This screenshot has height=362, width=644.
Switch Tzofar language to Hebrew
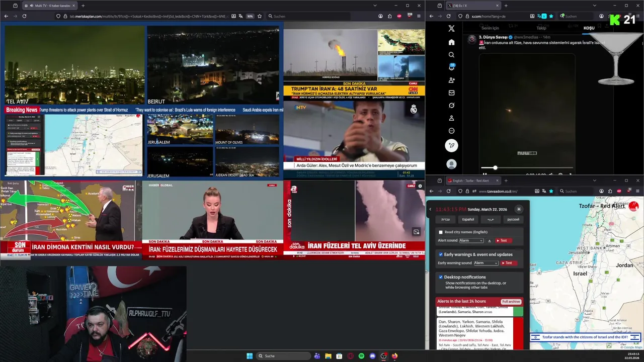(x=446, y=219)
